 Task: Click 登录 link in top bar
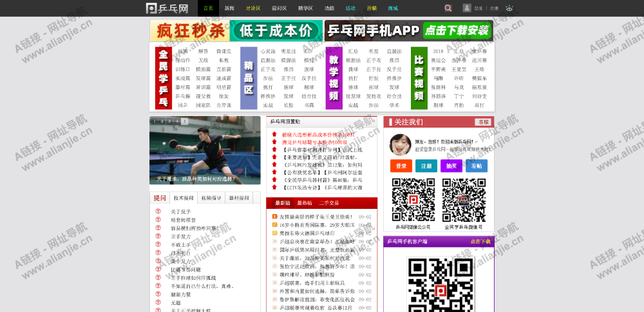[x=478, y=8]
